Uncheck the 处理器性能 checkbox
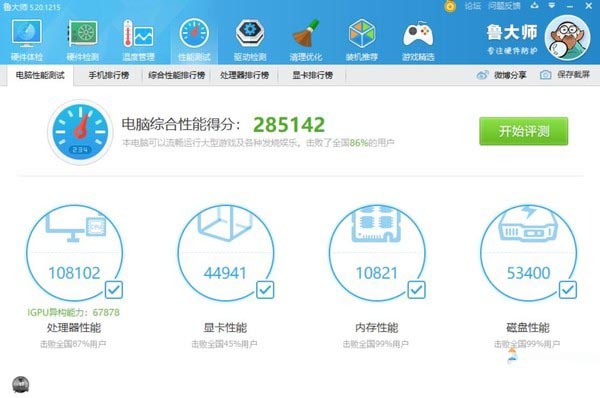The width and height of the screenshot is (600, 398). tap(114, 290)
